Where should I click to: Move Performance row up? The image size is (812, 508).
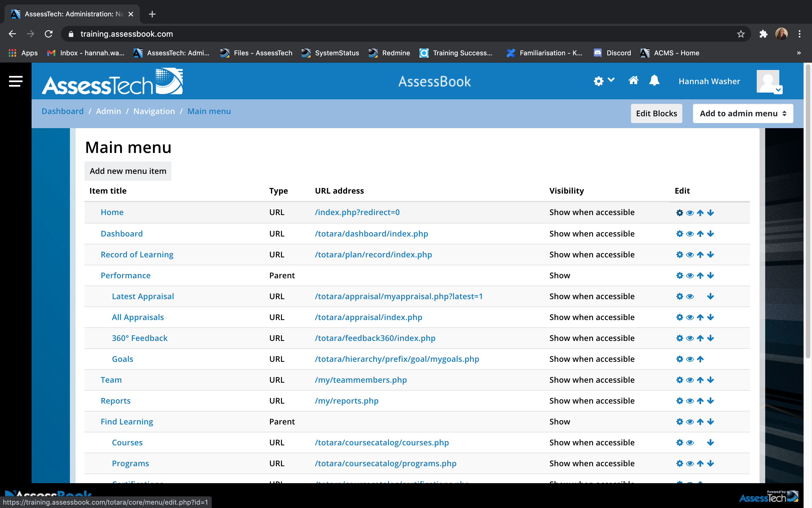tap(700, 275)
